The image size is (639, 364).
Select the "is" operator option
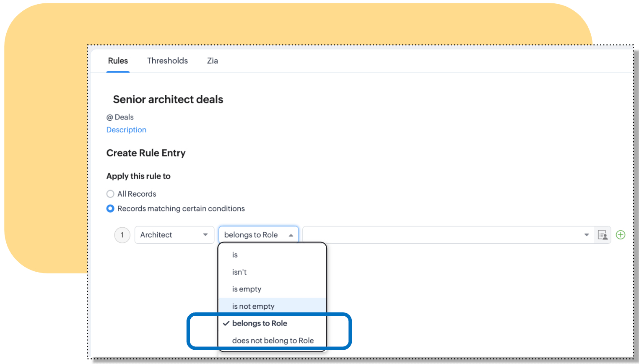pyautogui.click(x=235, y=255)
